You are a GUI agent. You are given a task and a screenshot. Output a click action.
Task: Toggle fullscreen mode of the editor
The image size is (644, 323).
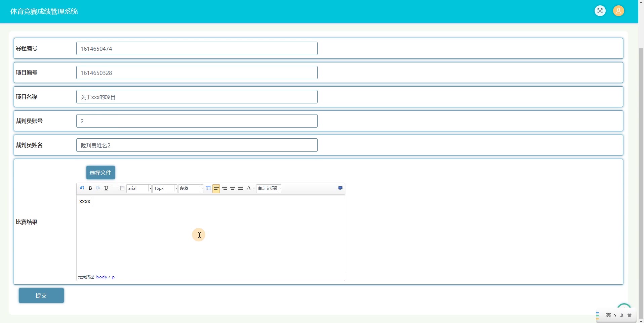click(340, 188)
